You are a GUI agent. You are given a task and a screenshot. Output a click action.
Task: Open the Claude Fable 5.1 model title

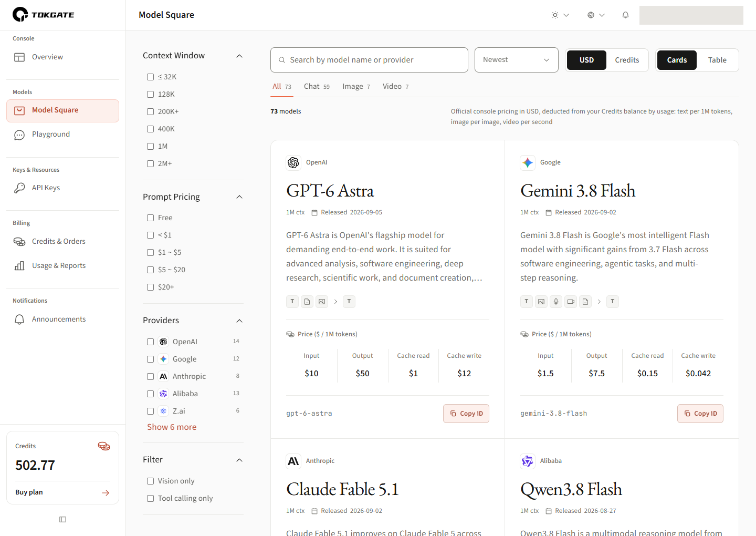click(343, 489)
